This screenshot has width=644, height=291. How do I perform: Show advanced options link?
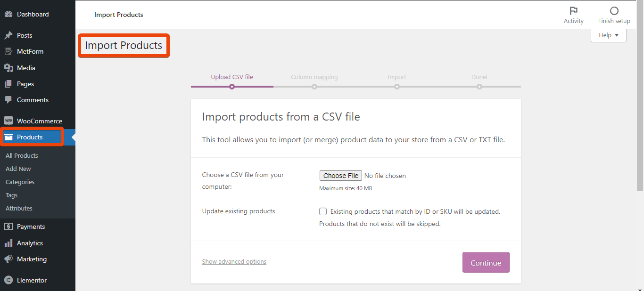[234, 262]
